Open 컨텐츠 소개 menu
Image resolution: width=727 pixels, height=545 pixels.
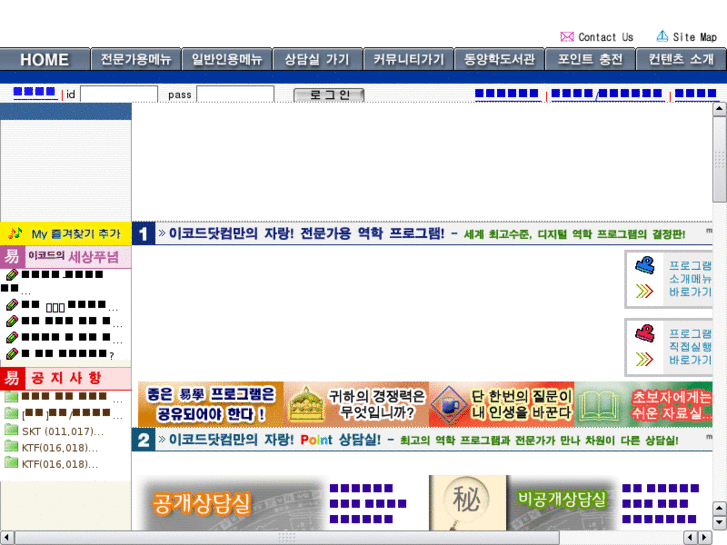pos(681,59)
